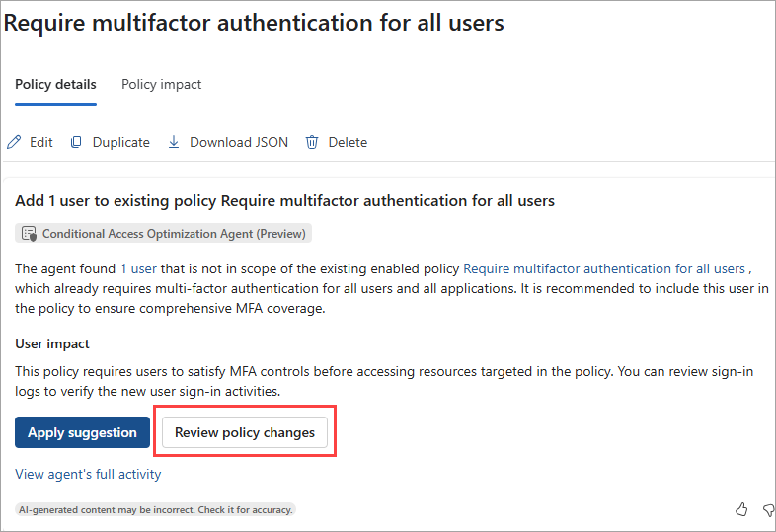776x532 pixels.
Task: Choose the Duplicate text label
Action: pyautogui.click(x=121, y=142)
